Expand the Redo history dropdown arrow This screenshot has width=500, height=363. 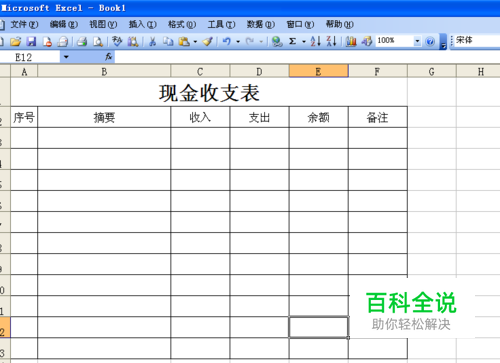point(261,42)
